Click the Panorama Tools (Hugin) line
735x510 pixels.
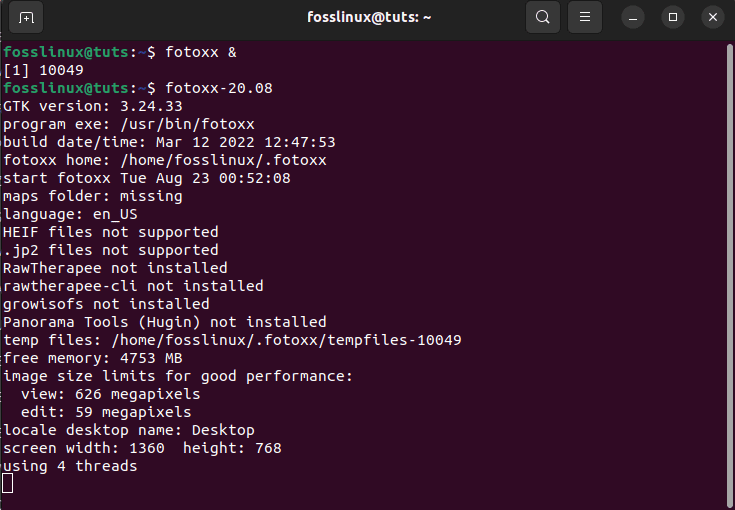[x=165, y=322]
